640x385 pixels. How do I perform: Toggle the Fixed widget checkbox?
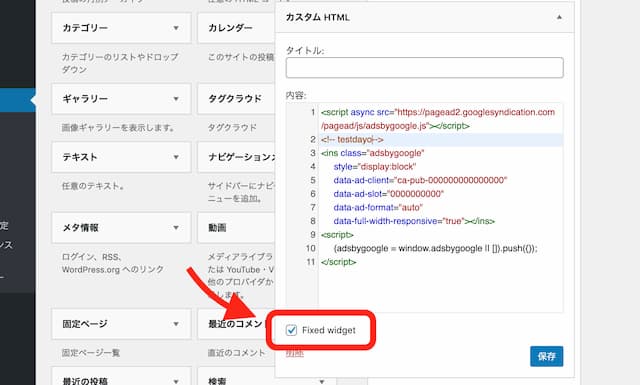(291, 330)
